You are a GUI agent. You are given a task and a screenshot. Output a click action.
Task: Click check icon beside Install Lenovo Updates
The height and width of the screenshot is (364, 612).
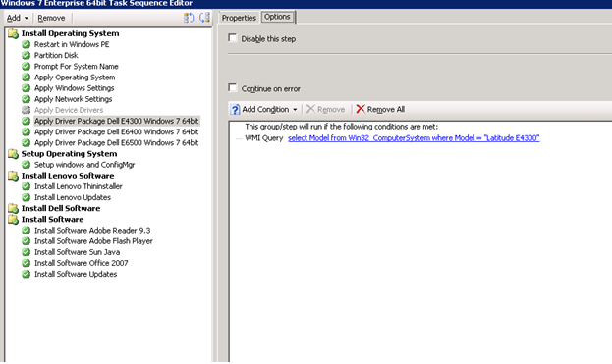(27, 197)
